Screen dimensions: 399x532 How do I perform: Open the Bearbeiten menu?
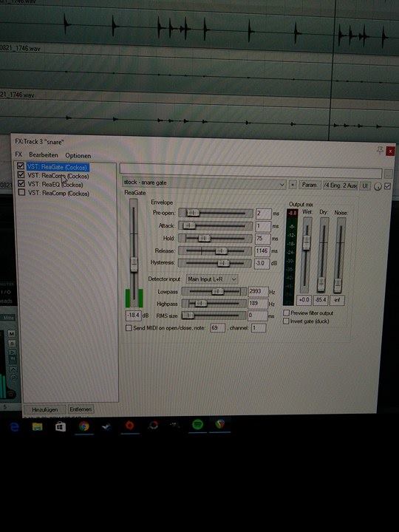tap(44, 155)
